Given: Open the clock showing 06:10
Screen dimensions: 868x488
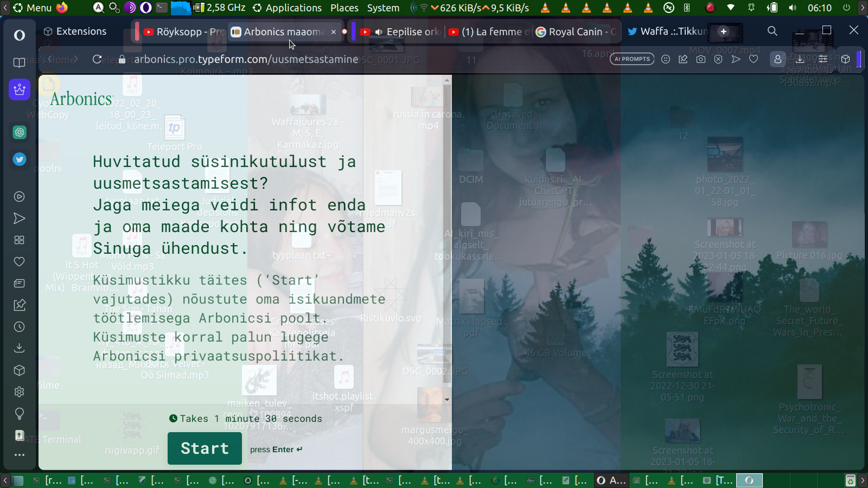Looking at the screenshot, I should (819, 8).
